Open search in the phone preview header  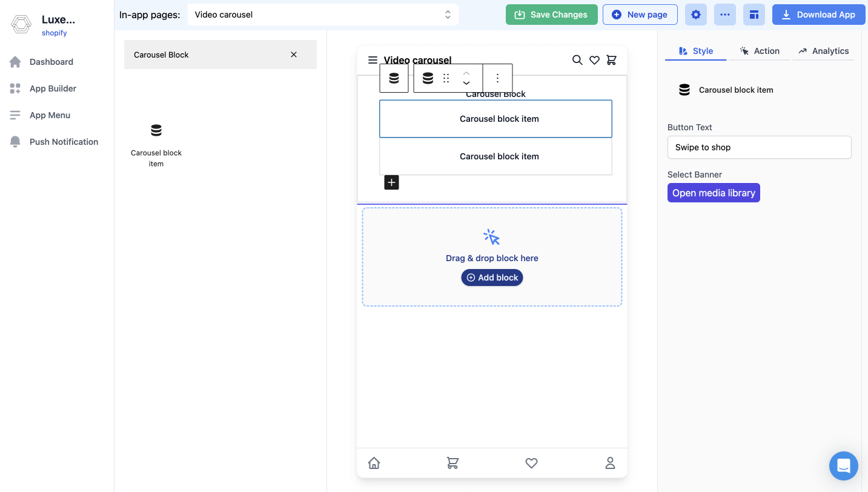click(577, 60)
